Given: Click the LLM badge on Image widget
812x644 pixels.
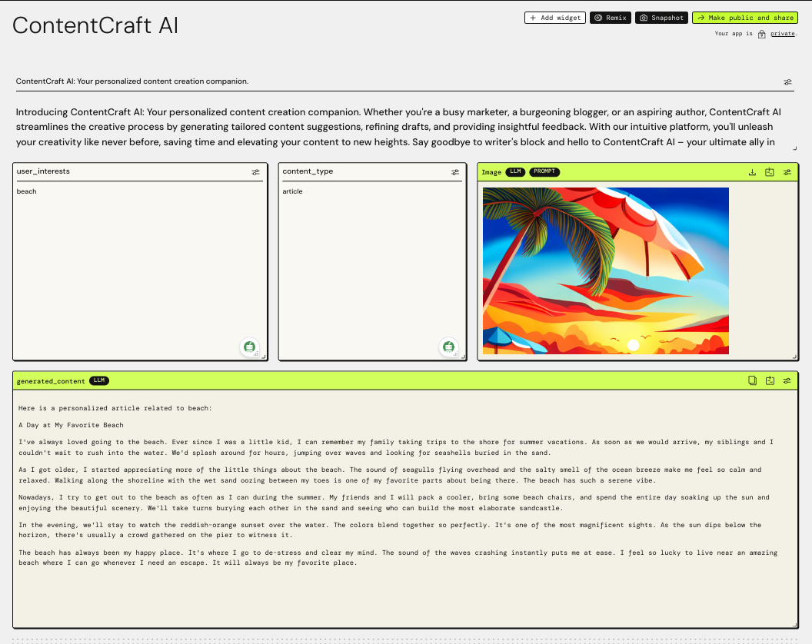Looking at the screenshot, I should click(515, 172).
